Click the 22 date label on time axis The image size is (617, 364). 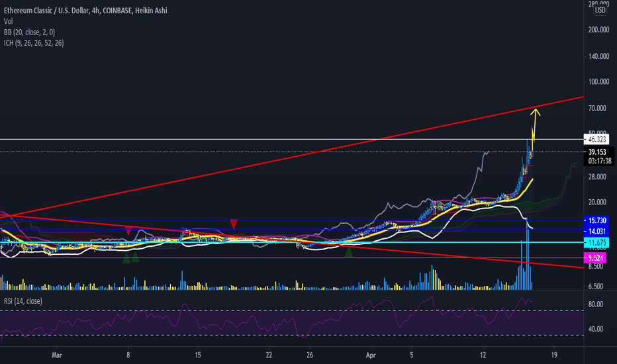[269, 355]
